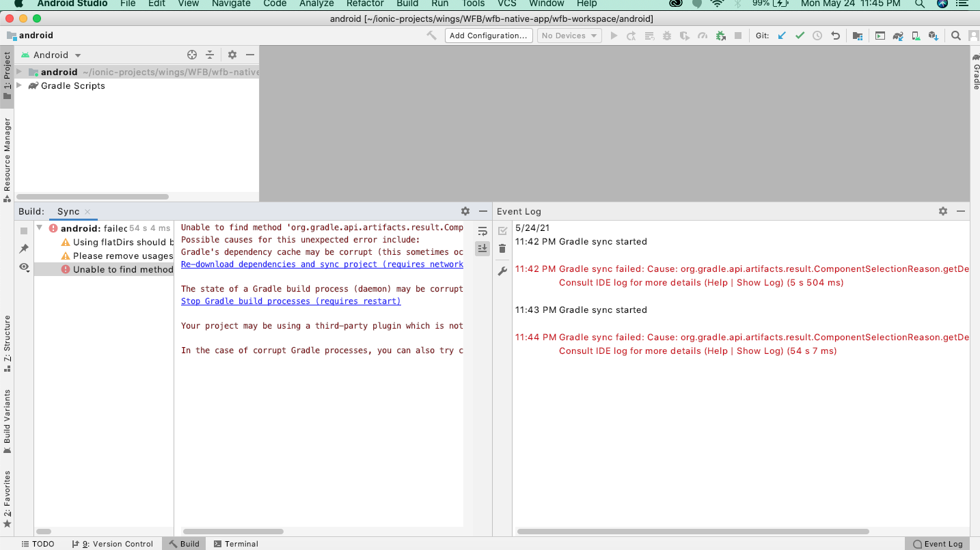Viewport: 980px width, 550px height.
Task: Open the Analyze menu
Action: click(316, 4)
